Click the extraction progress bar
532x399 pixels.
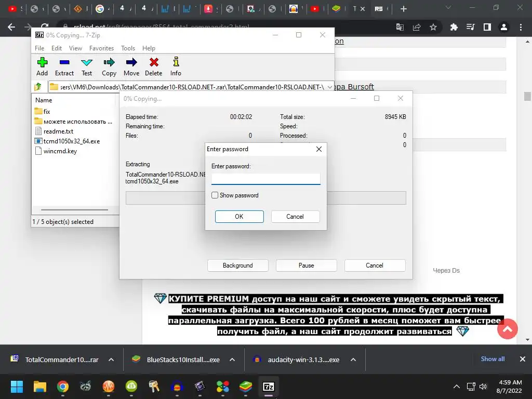pyautogui.click(x=265, y=198)
